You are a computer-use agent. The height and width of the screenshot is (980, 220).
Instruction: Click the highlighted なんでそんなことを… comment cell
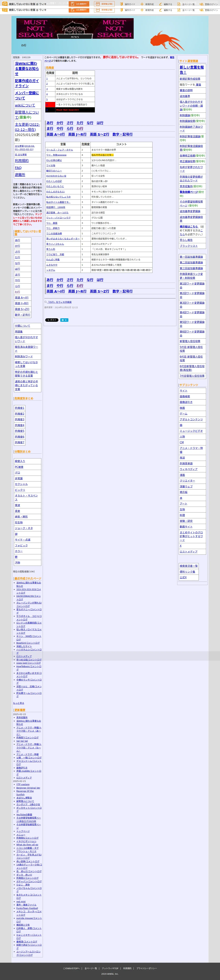(103, 155)
